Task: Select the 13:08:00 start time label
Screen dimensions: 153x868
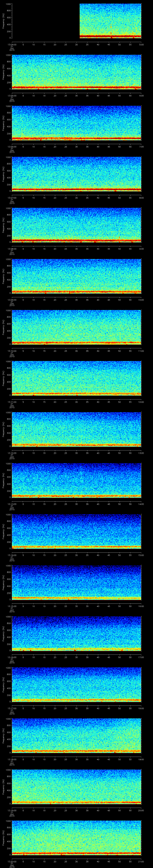Action: [x=12, y=249]
